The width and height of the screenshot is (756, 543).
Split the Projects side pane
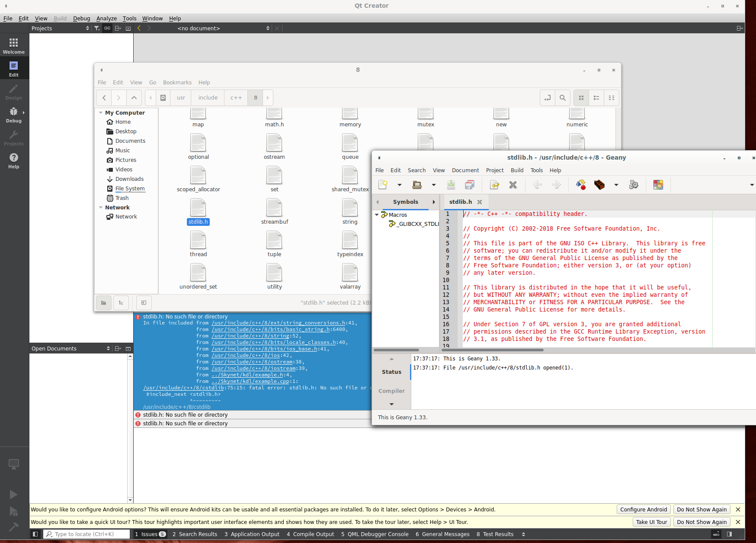click(x=118, y=28)
